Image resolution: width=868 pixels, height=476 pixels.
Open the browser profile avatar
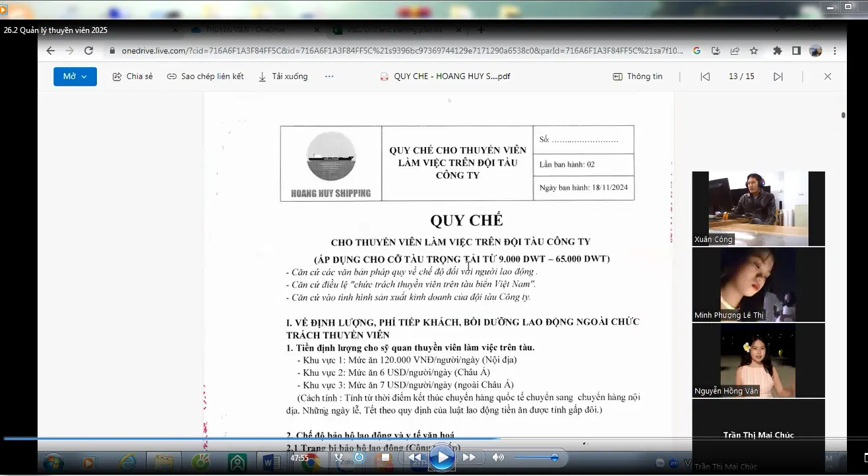pos(815,51)
